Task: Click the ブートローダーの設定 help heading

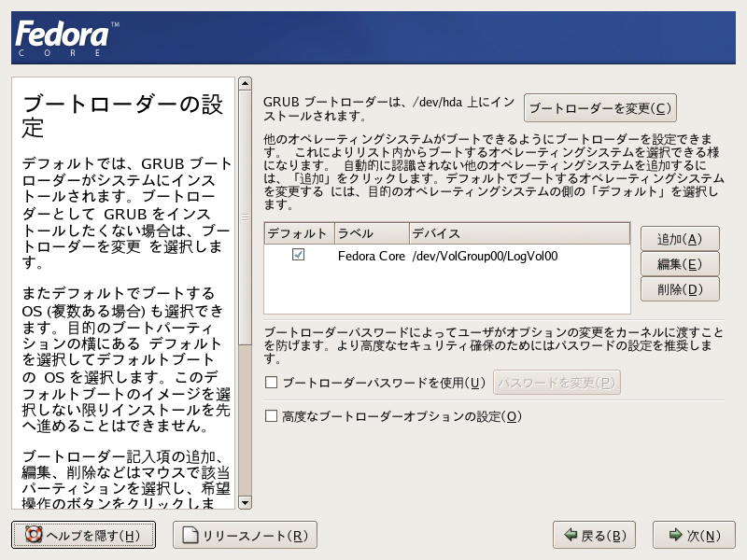Action: click(122, 116)
